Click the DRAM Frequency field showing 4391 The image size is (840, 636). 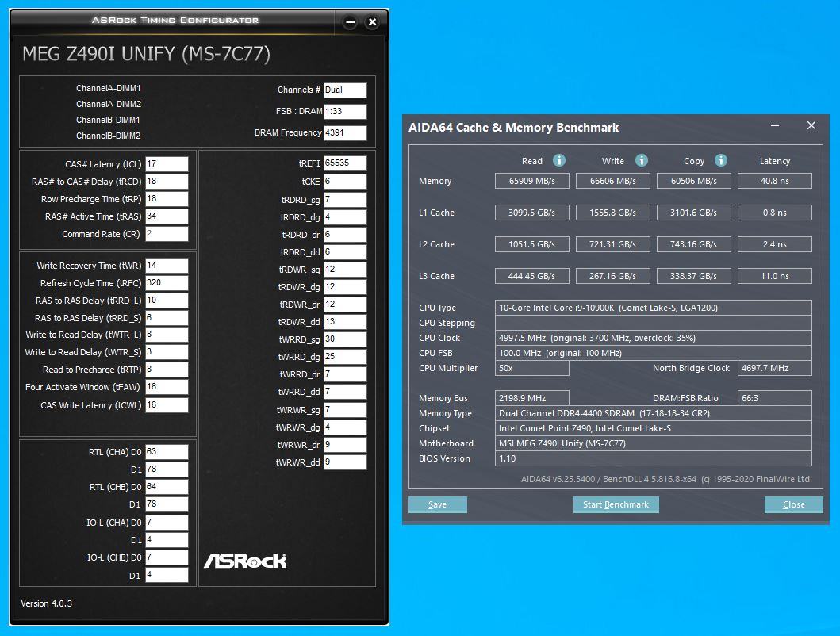(345, 133)
